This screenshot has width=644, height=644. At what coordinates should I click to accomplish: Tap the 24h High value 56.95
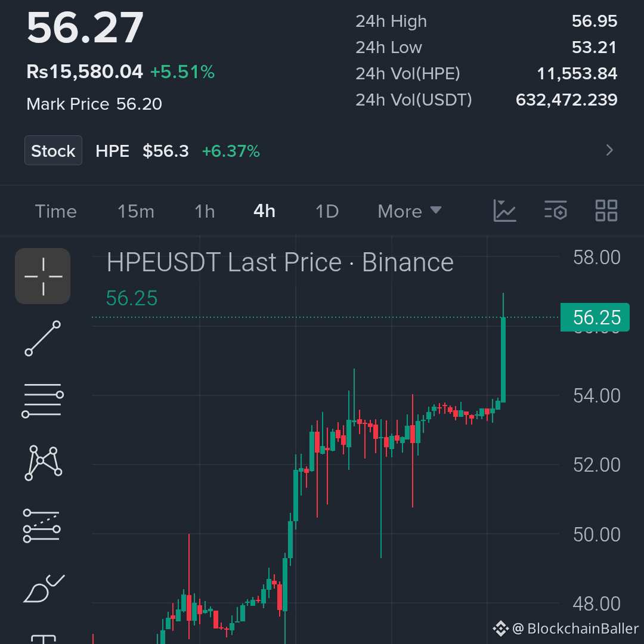595,21
